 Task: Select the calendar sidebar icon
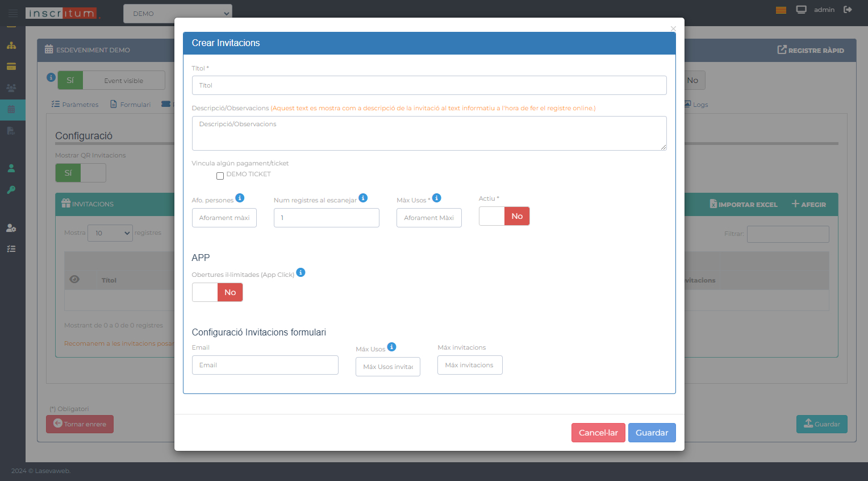[x=11, y=109]
